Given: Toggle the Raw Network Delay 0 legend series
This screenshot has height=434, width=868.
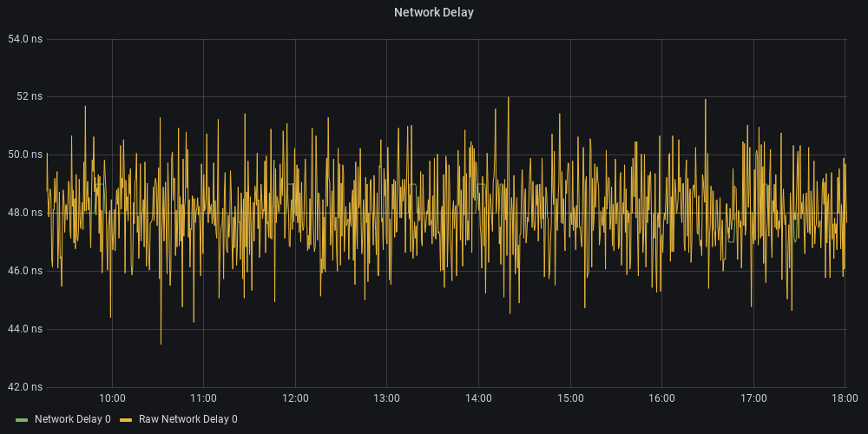Looking at the screenshot, I should (x=188, y=419).
